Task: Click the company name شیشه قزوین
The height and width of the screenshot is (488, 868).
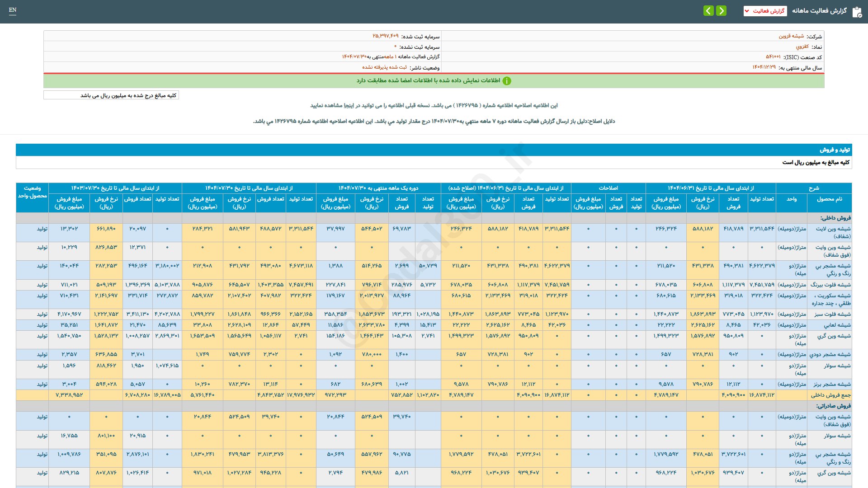Action: [x=791, y=36]
